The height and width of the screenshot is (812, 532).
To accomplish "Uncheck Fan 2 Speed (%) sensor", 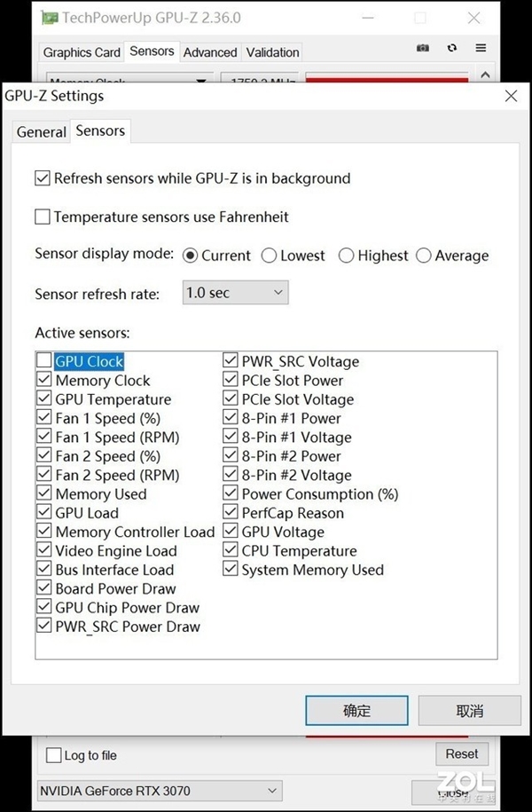I will (44, 456).
